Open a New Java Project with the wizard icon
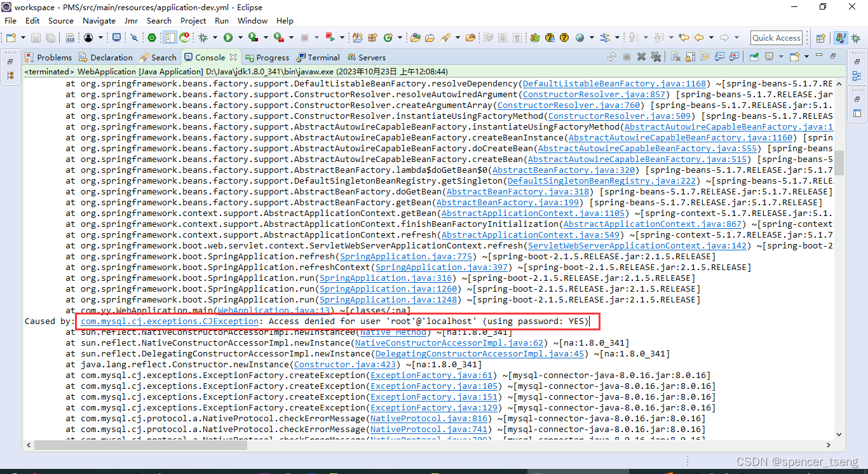Viewport: 868px width, 474px height. (356, 37)
